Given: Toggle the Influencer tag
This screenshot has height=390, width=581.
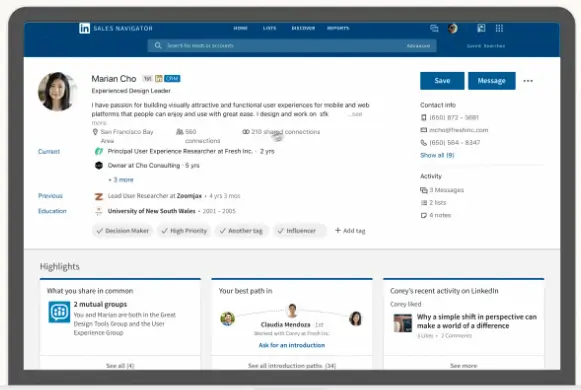Looking at the screenshot, I should 300,231.
